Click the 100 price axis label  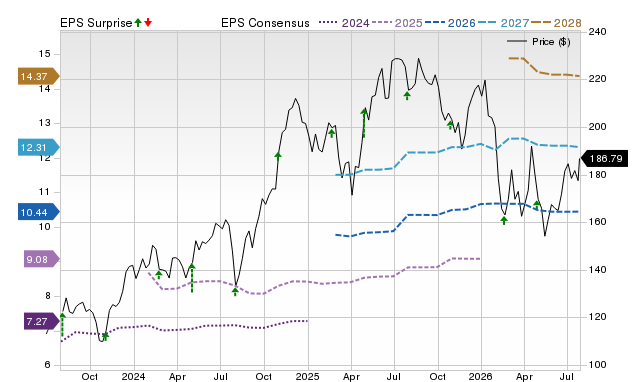pos(597,365)
